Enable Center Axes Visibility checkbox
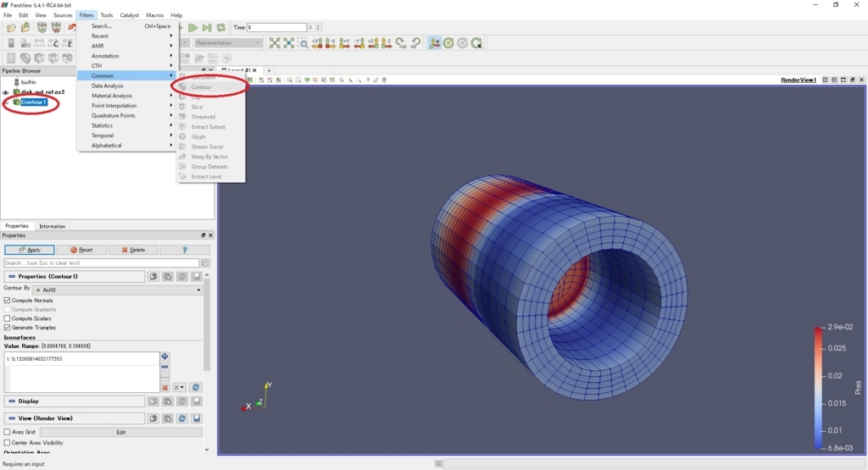The width and height of the screenshot is (868, 470). click(7, 443)
